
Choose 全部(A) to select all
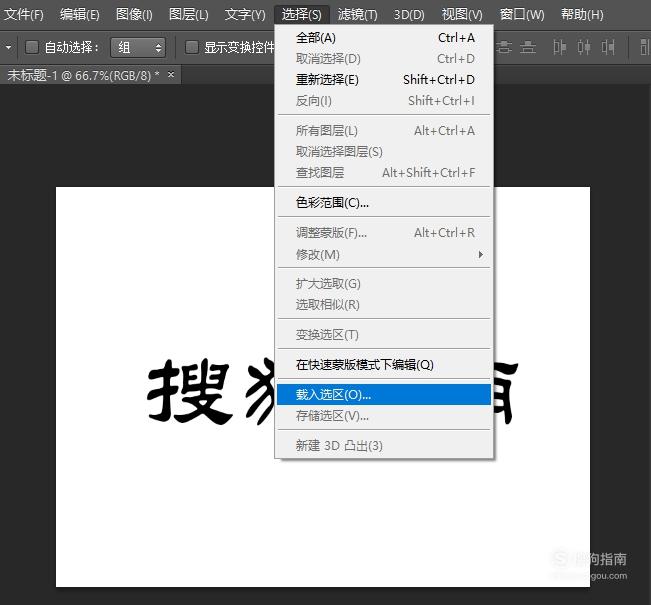click(x=384, y=38)
